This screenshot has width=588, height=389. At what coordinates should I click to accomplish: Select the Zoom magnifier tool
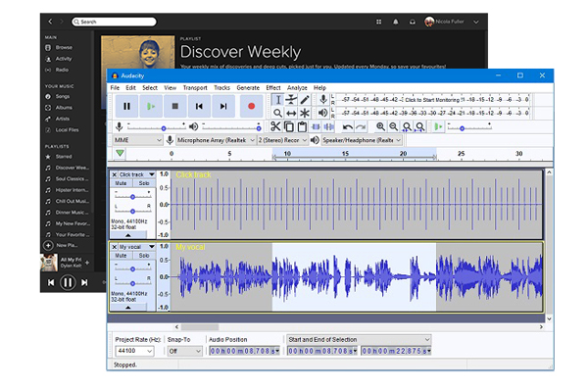click(278, 113)
